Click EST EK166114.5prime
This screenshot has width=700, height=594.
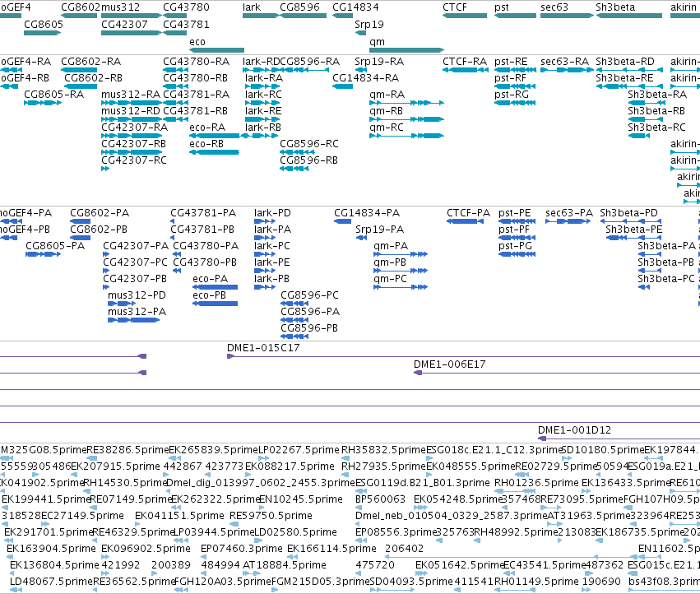tap(292, 557)
